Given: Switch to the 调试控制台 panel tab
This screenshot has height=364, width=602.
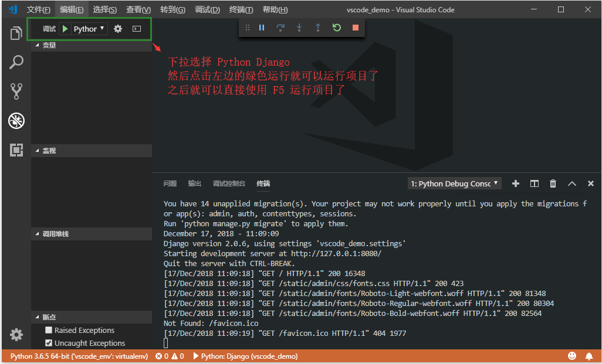Looking at the screenshot, I should 229,183.
